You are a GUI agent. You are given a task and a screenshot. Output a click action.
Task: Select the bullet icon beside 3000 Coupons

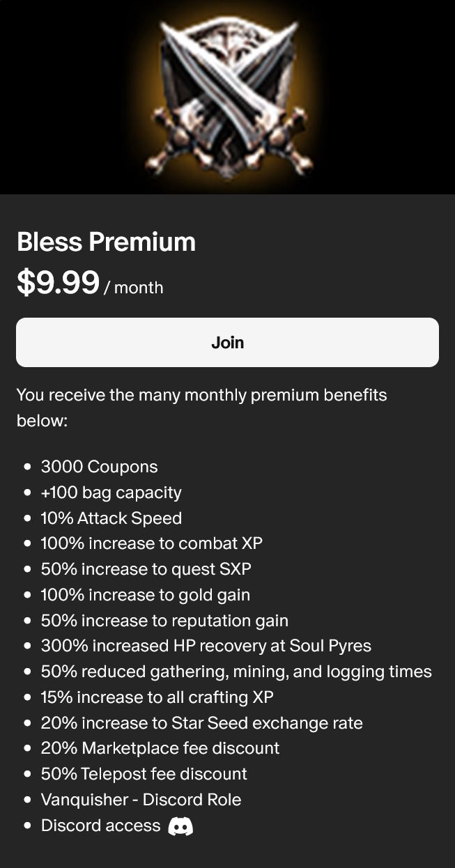29,467
